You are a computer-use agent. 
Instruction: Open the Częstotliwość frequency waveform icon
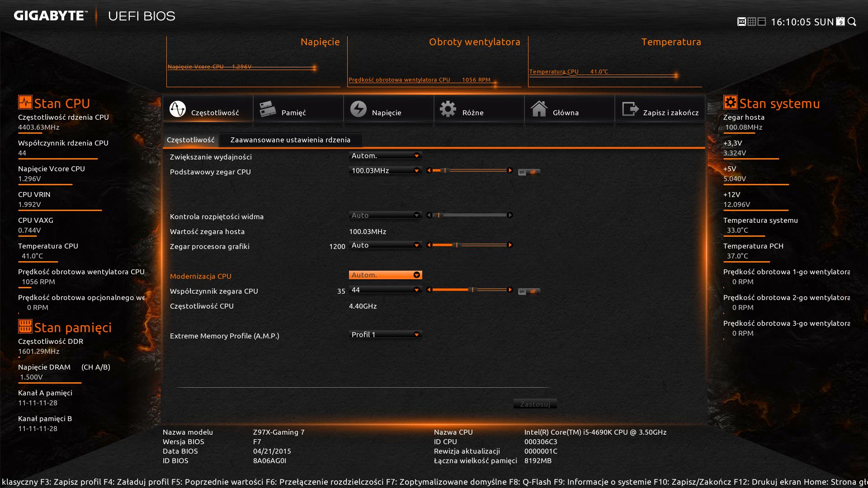click(x=178, y=109)
